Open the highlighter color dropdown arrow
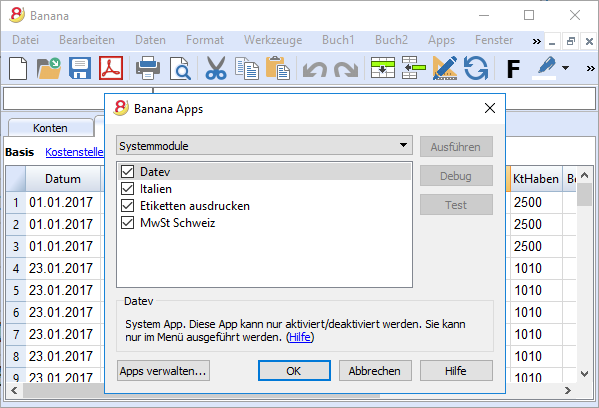This screenshot has height=408, width=599. click(565, 68)
